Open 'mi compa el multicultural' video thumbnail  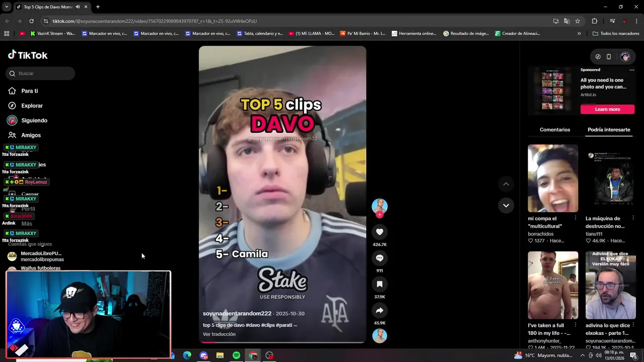[x=553, y=178]
